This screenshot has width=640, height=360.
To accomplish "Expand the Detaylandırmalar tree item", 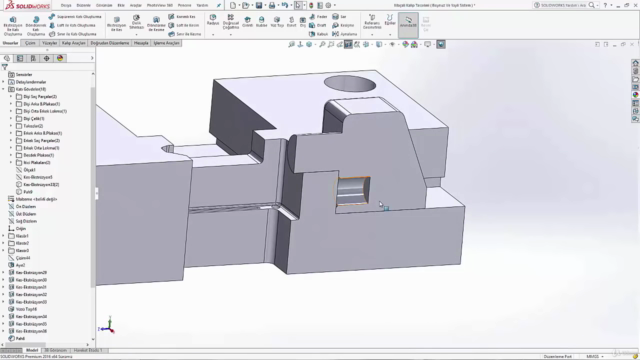I will [x=3, y=82].
